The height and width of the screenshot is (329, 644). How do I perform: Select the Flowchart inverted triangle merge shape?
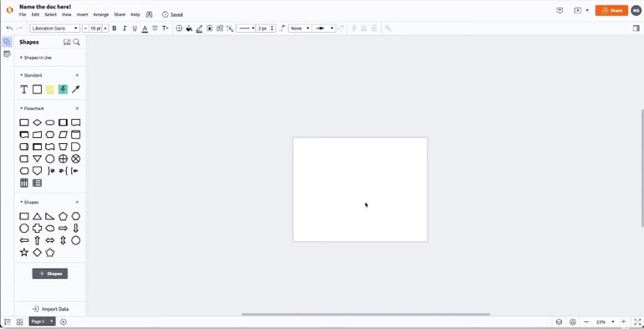(37, 159)
